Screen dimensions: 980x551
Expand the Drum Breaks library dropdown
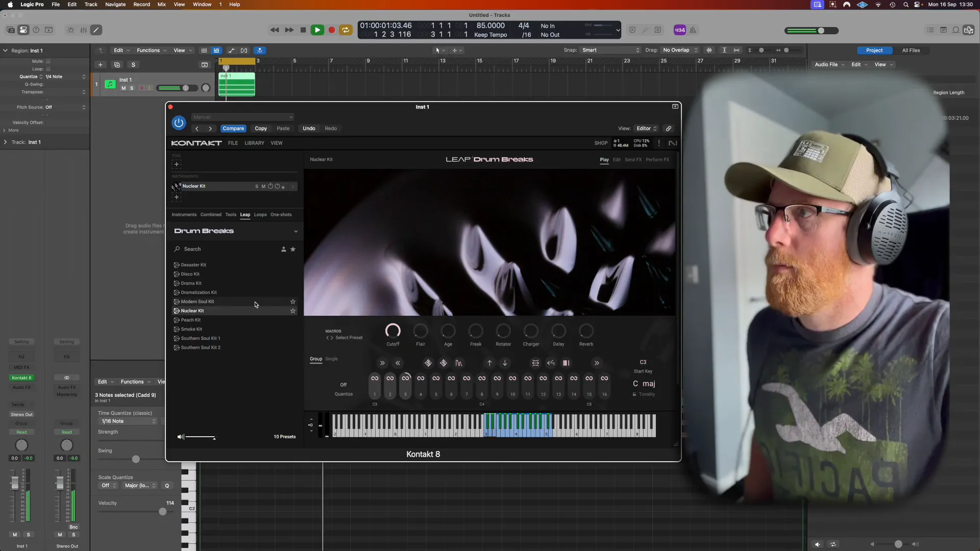pos(296,232)
